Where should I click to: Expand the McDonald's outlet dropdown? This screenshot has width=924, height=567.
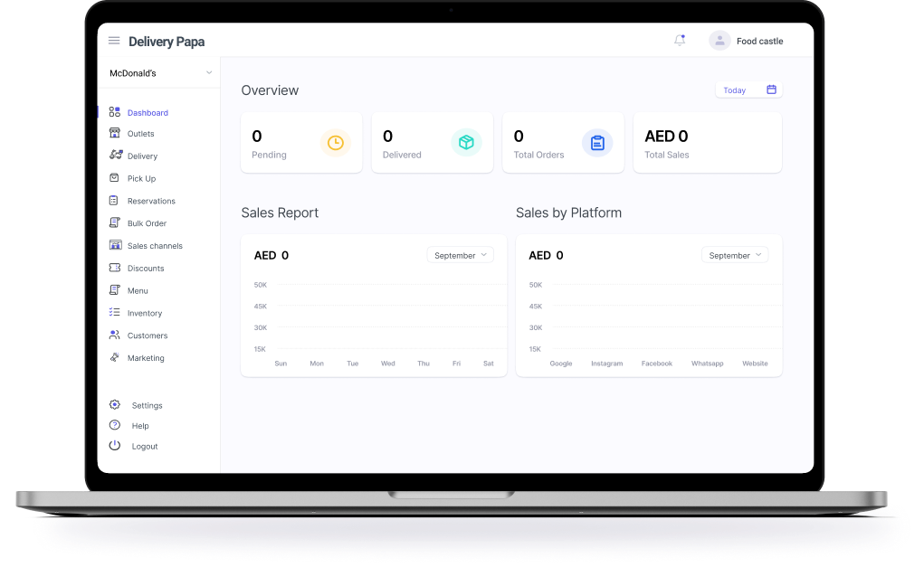[159, 73]
